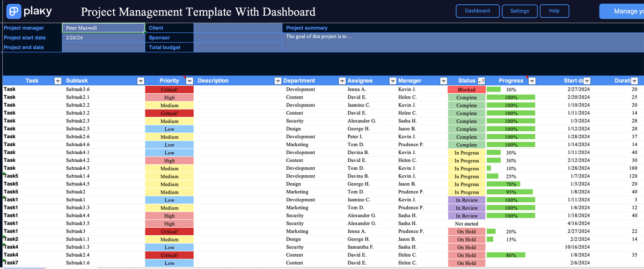Open the Progress column filter dropdown
The height and width of the screenshot is (269, 644).
coord(532,81)
